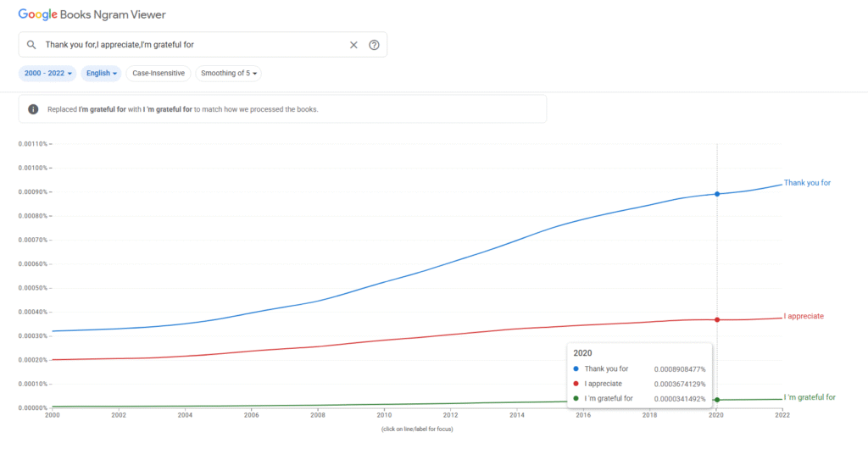Click the 2010 x-axis label

tap(384, 415)
